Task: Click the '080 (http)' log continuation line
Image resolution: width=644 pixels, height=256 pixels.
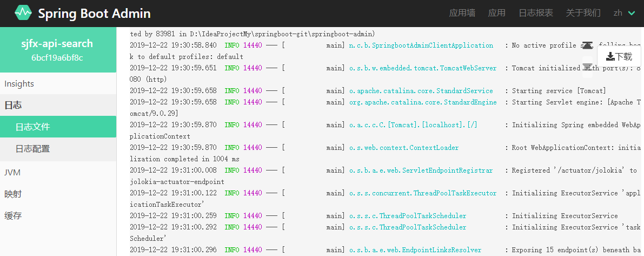Action: tap(149, 80)
